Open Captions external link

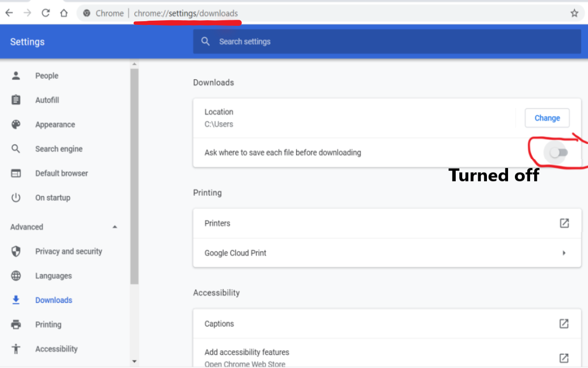pyautogui.click(x=564, y=323)
